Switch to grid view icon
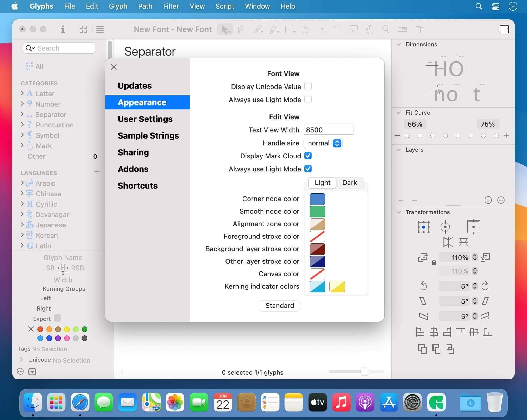This screenshot has height=420, width=527. point(83,29)
